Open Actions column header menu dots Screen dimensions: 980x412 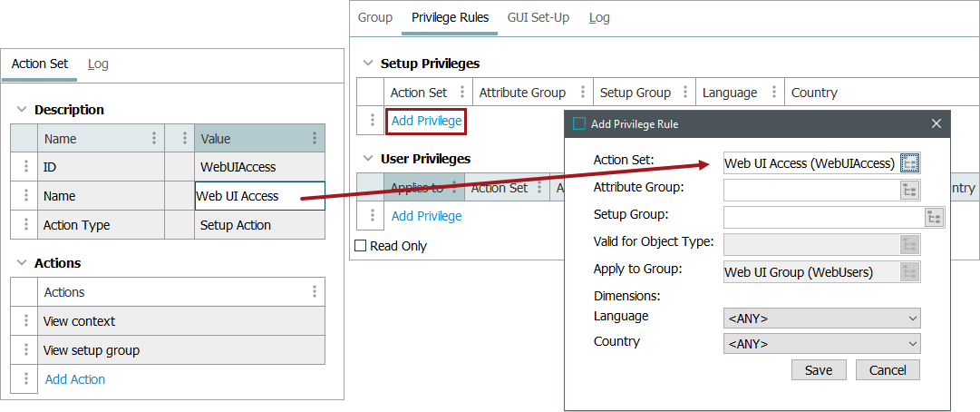[x=315, y=292]
